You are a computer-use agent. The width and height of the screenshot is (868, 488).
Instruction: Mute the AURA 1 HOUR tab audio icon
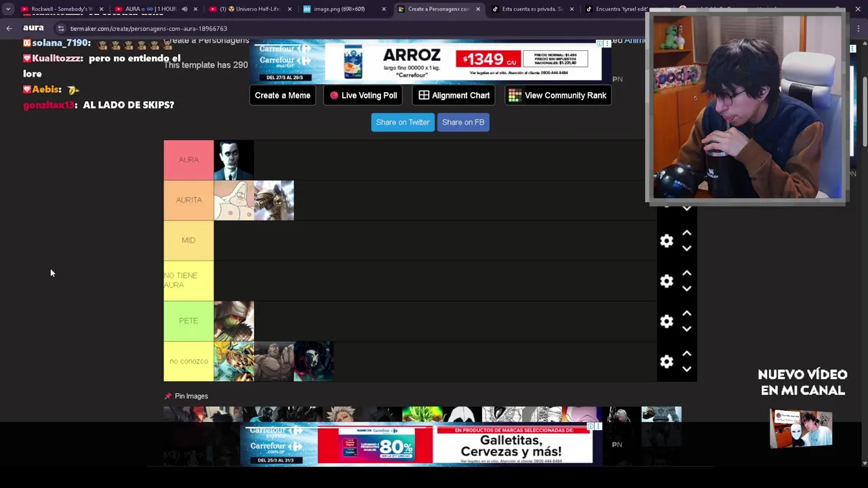coord(184,9)
